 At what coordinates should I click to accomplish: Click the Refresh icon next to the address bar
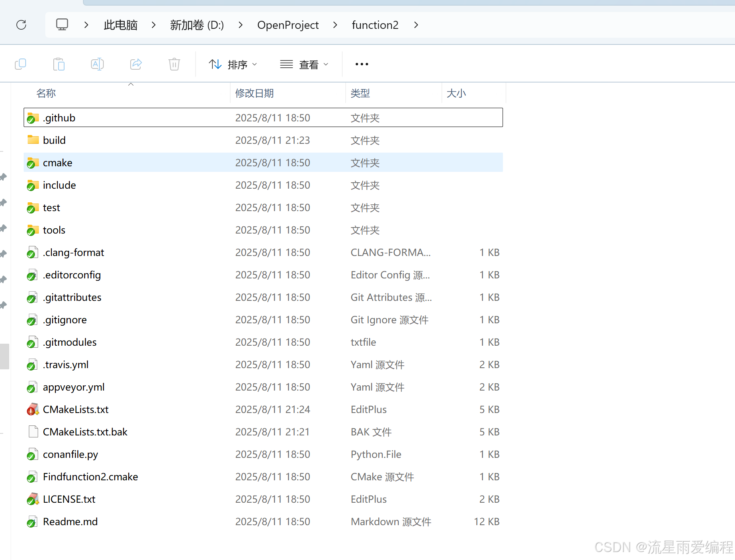pos(21,24)
